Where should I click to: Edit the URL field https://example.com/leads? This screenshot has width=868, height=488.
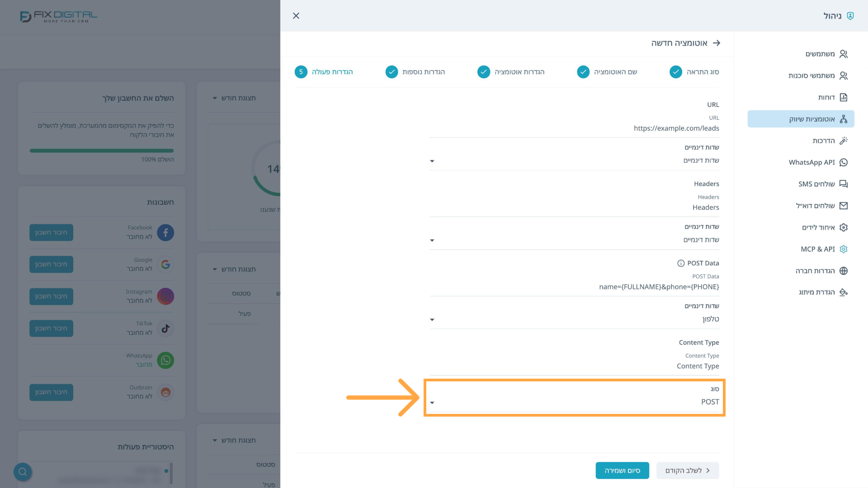[x=575, y=128]
